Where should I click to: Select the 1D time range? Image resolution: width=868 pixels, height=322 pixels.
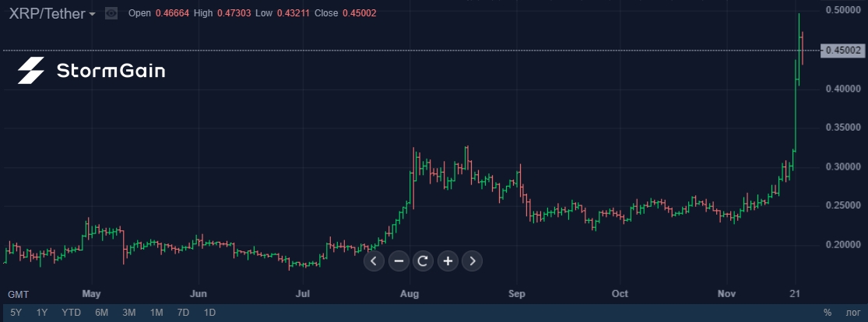(x=209, y=313)
